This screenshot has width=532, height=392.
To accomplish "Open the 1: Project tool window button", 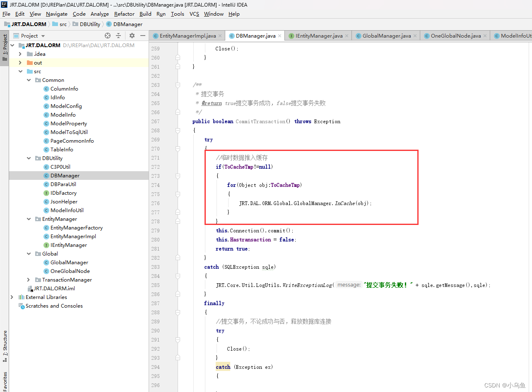I will [x=5, y=48].
